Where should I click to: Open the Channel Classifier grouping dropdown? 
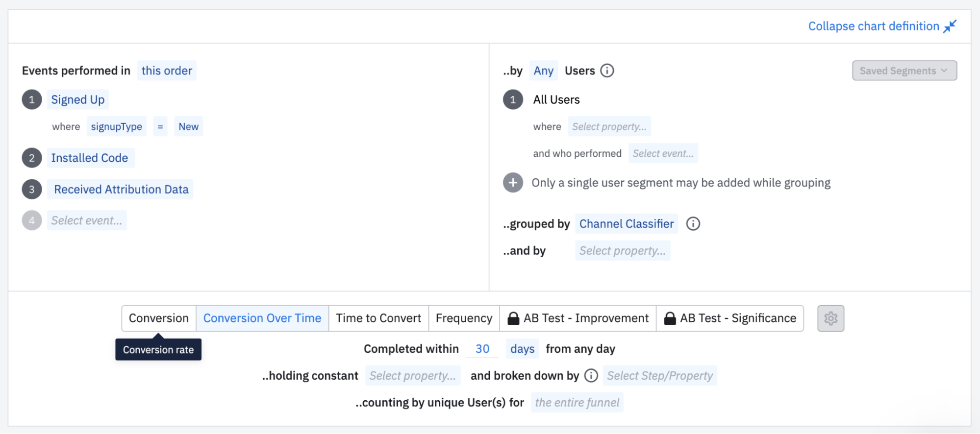pyautogui.click(x=627, y=224)
